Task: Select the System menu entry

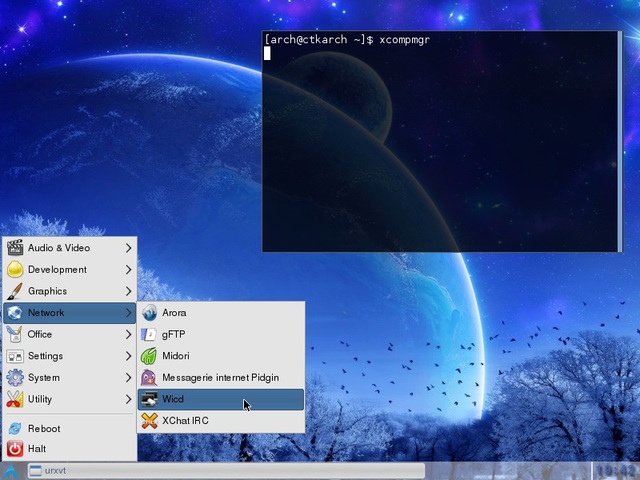Action: click(69, 378)
